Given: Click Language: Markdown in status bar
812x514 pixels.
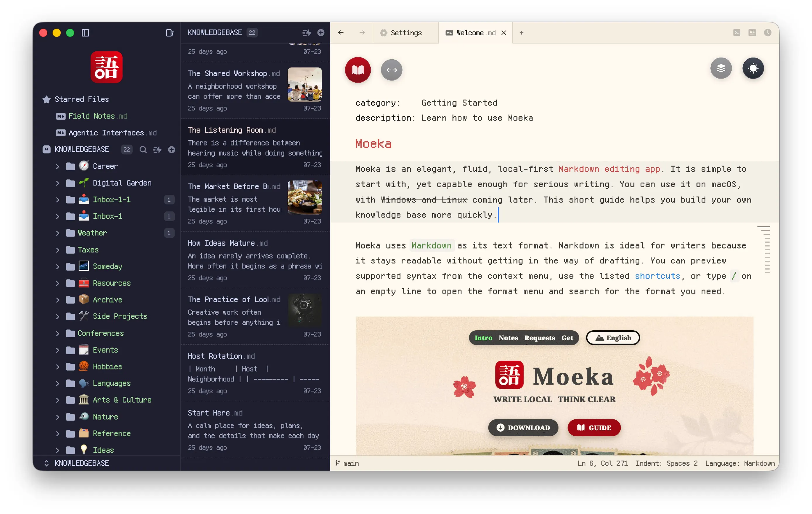Looking at the screenshot, I should [740, 463].
